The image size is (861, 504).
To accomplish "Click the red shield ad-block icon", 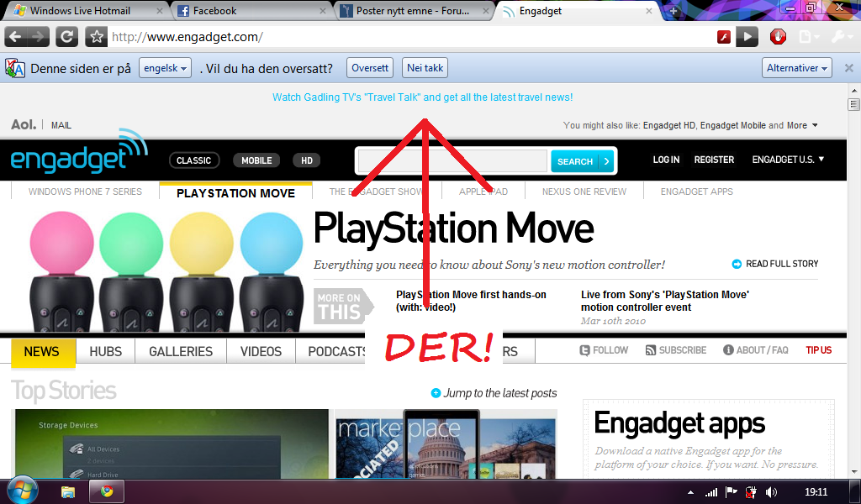I will click(x=778, y=37).
